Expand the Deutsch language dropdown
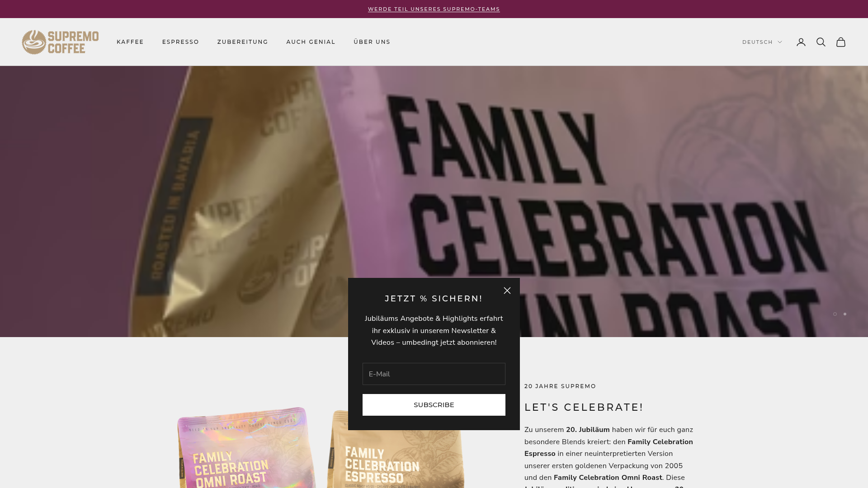This screenshot has width=868, height=488. point(762,42)
